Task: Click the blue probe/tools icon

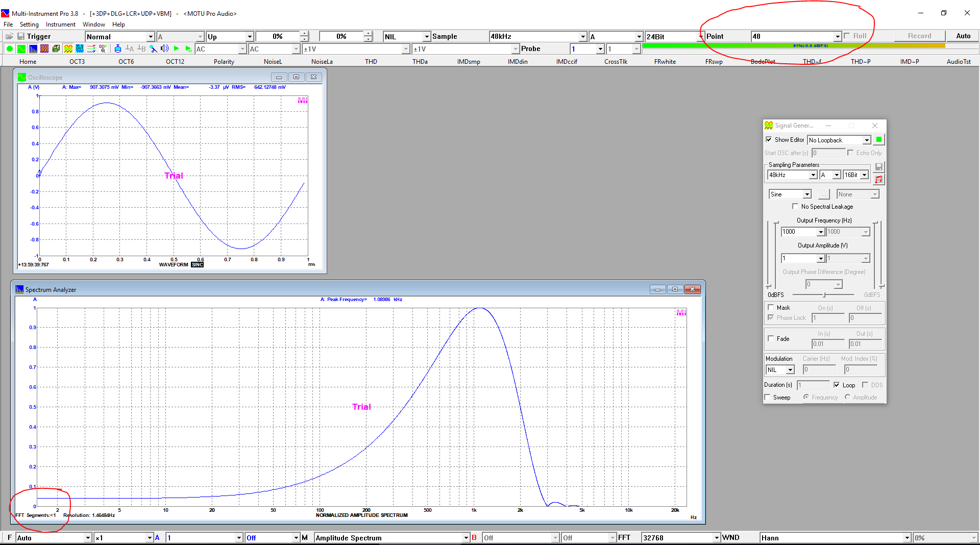Action: tap(153, 49)
